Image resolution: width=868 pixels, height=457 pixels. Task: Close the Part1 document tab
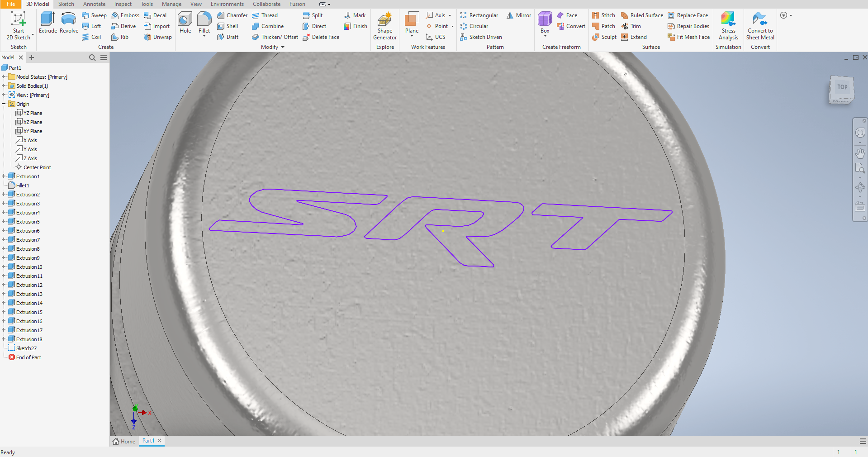point(159,441)
